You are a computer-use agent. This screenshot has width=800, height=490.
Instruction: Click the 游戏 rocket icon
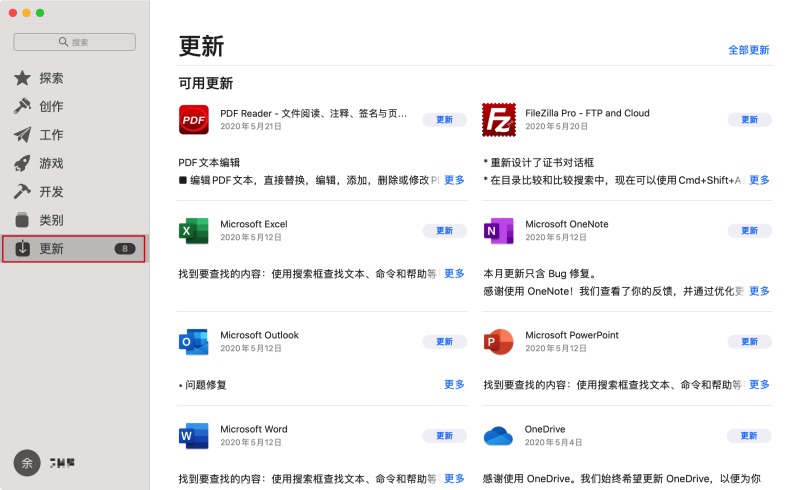(x=22, y=163)
